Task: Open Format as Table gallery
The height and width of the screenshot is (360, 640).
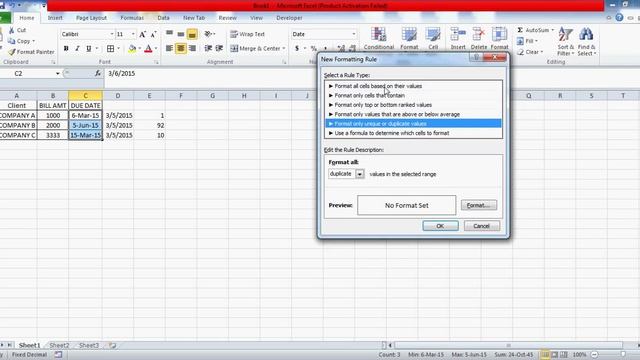Action: (409, 39)
